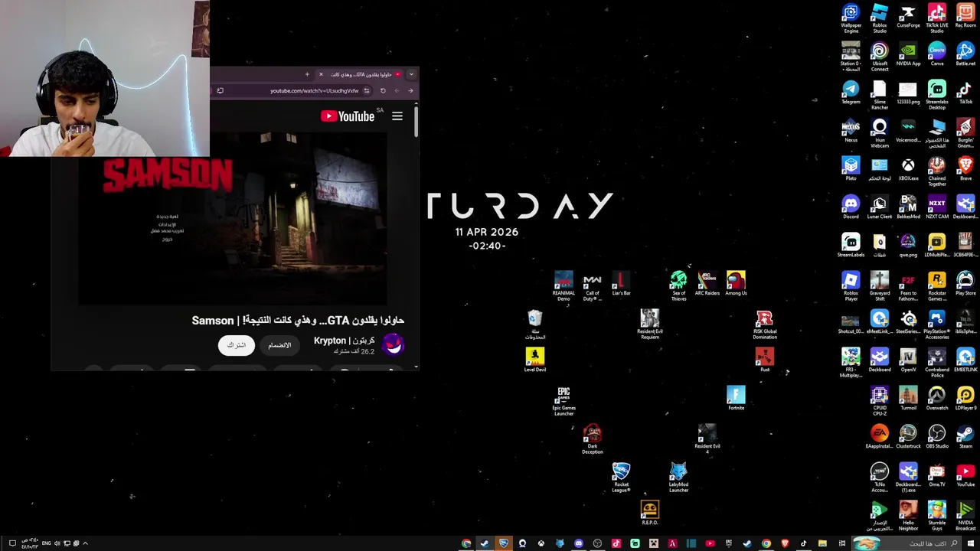Open the YouTube hamburger menu
The width and height of the screenshot is (980, 551).
pos(397,116)
